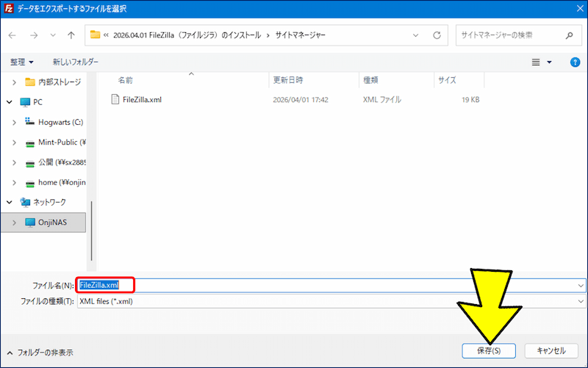The width and height of the screenshot is (588, 368).
Task: Click the 2026/04/01 17:42 date cell
Action: pos(301,100)
